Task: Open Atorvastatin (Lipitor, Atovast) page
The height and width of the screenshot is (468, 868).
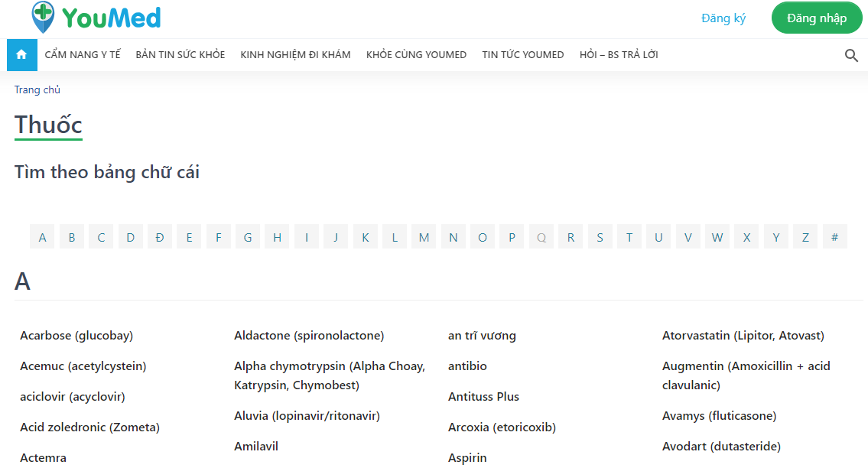Action: (x=743, y=336)
